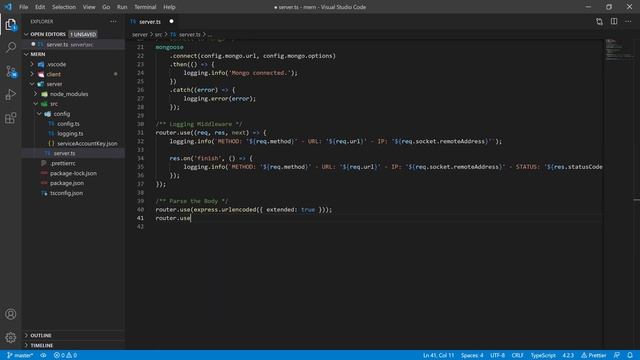This screenshot has height=360, width=640.
Task: Expand the node_modules folder
Action: 36,94
